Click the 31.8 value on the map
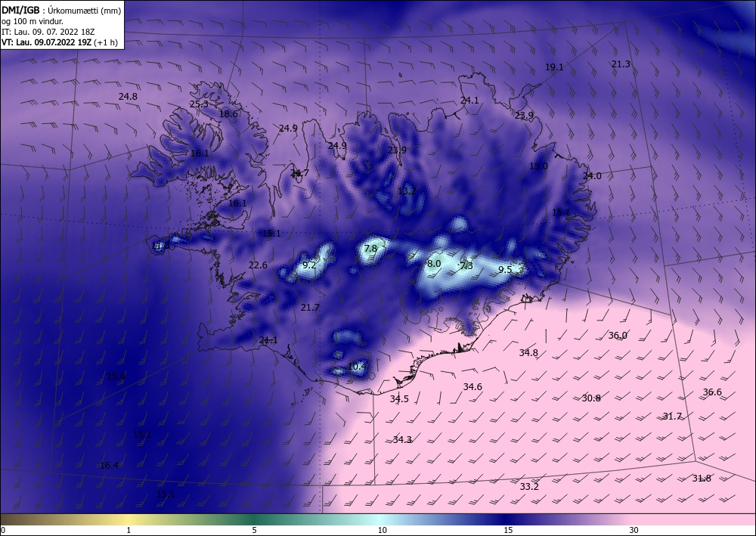This screenshot has height=536, width=756. click(x=702, y=479)
